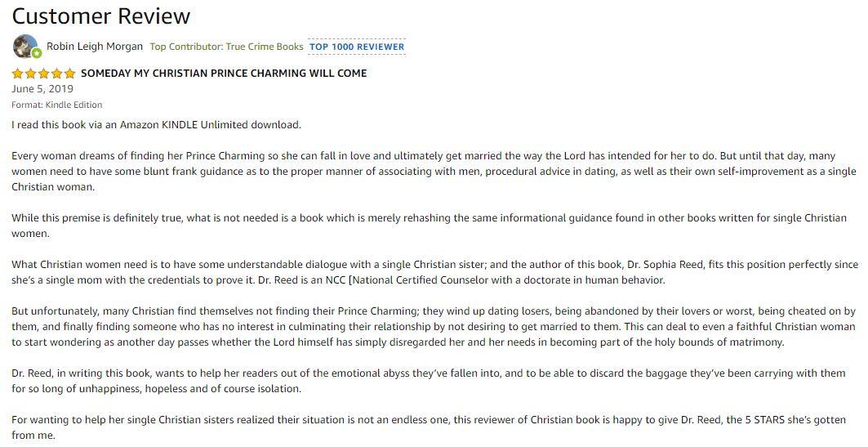The height and width of the screenshot is (447, 868).
Task: Click Format: Kindle Edition text
Action: [x=57, y=105]
